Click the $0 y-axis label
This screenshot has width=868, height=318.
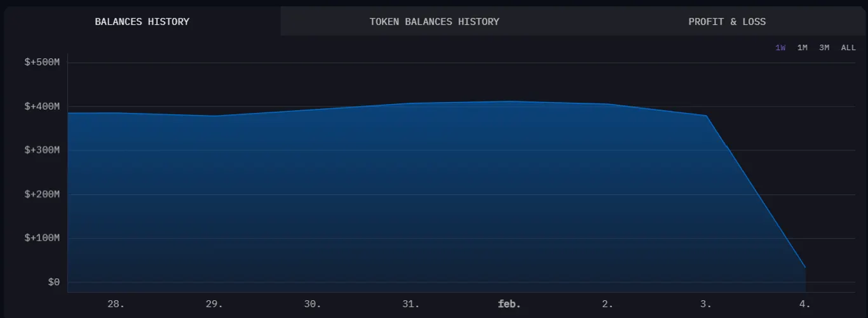coord(54,282)
